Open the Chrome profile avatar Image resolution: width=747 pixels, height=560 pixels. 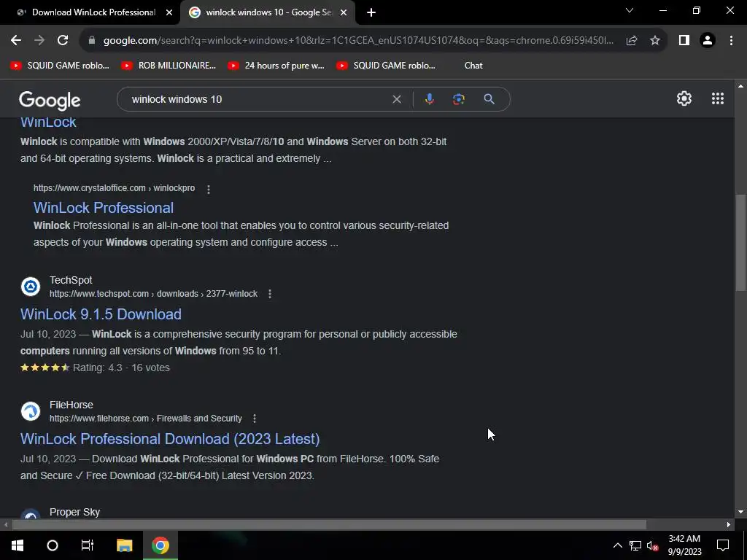[x=708, y=41]
